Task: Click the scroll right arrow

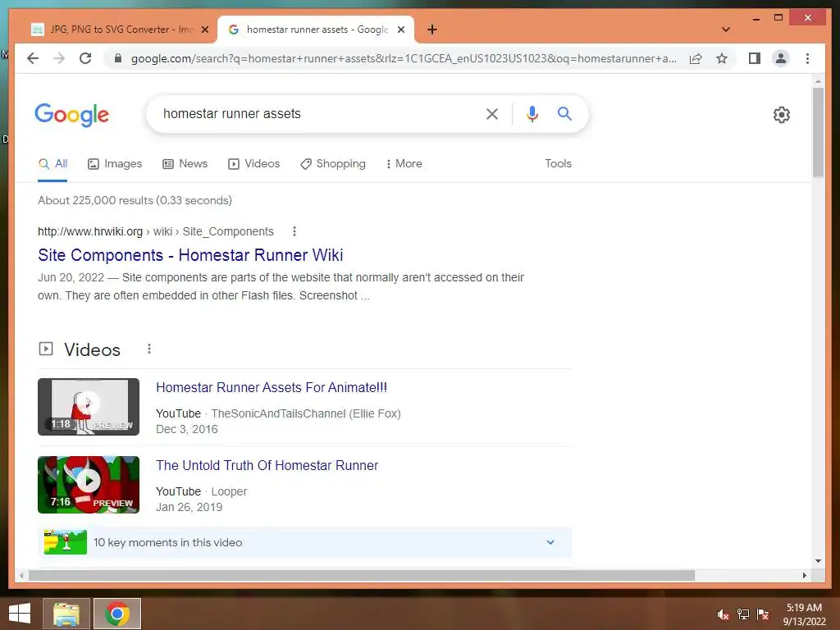Action: pos(804,575)
